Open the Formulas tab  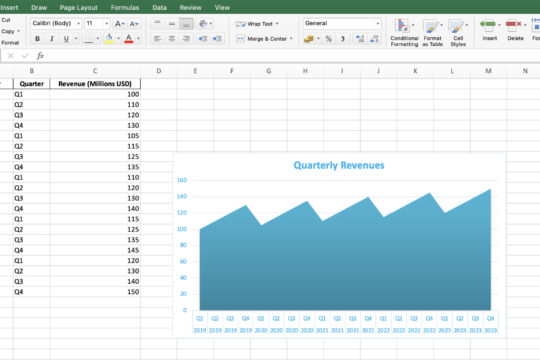[125, 8]
